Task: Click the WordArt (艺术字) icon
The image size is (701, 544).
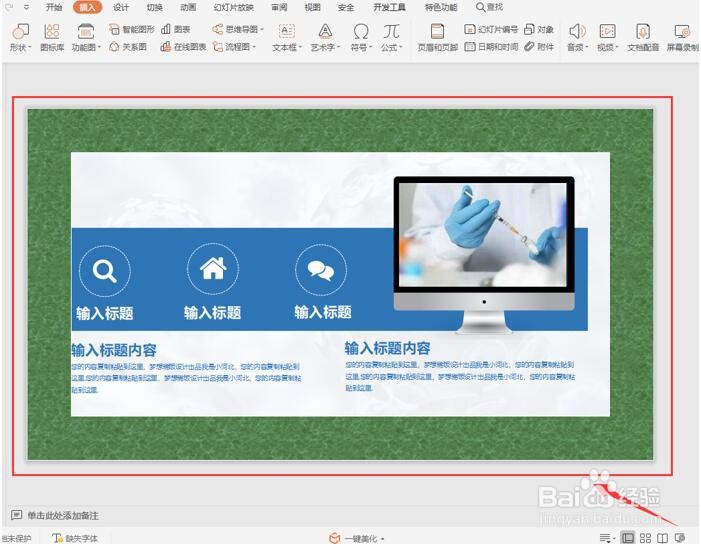Action: 325,32
